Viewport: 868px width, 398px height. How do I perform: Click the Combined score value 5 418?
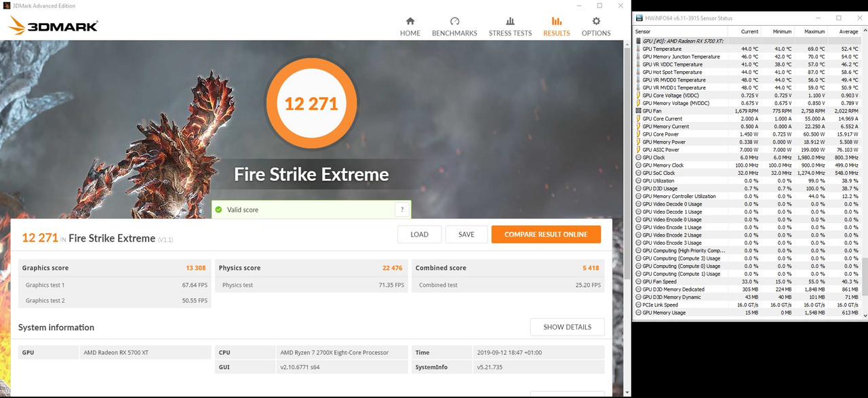click(x=591, y=268)
